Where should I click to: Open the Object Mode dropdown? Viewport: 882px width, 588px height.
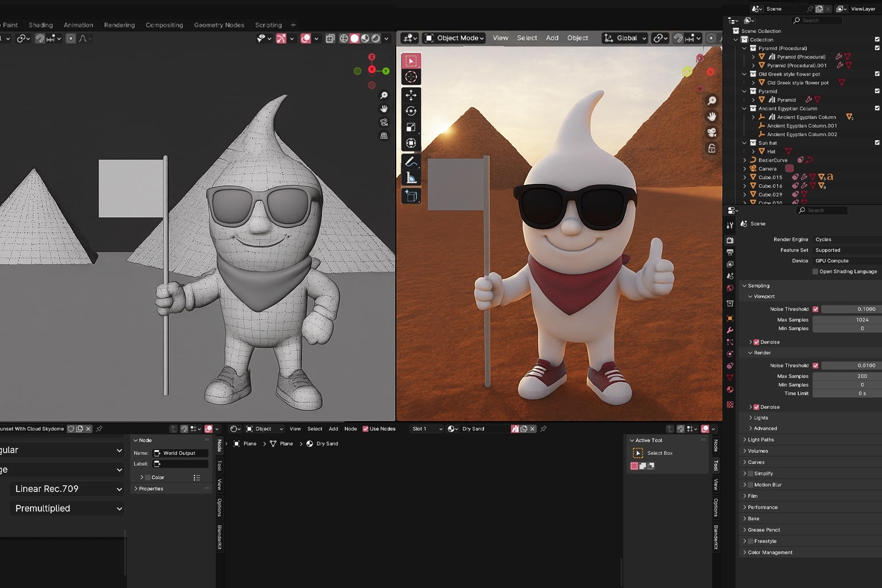[454, 38]
